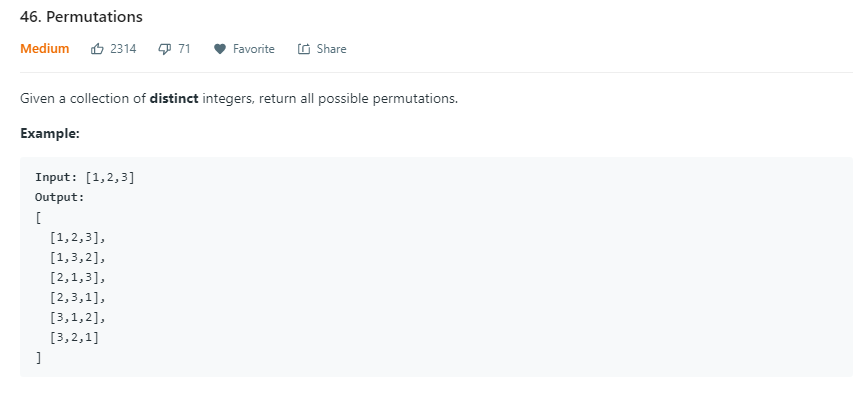Click the '46. Permutations' problem title
Image resolution: width=862 pixels, height=401 pixels.
(81, 17)
